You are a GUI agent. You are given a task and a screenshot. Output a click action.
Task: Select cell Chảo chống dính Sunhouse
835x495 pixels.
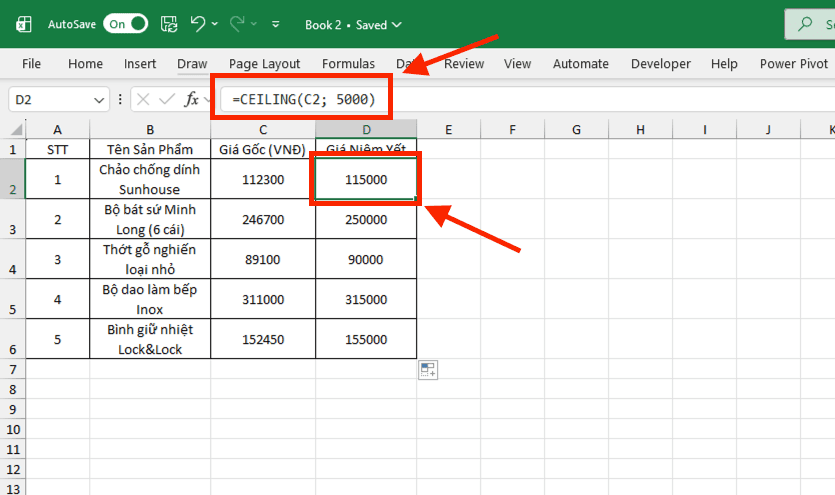(150, 179)
